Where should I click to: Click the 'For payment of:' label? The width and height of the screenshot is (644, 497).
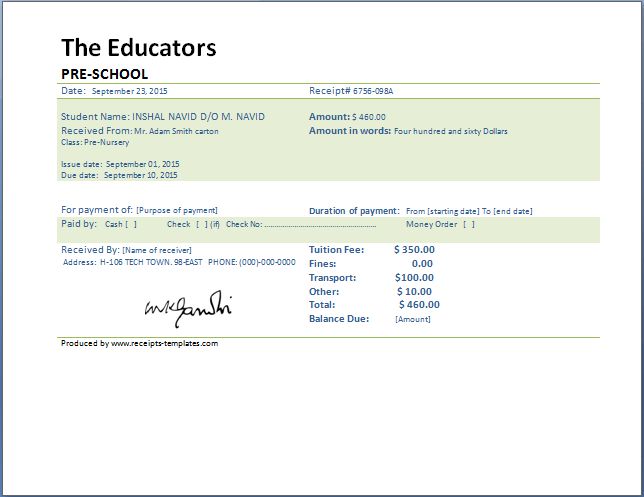click(x=97, y=210)
